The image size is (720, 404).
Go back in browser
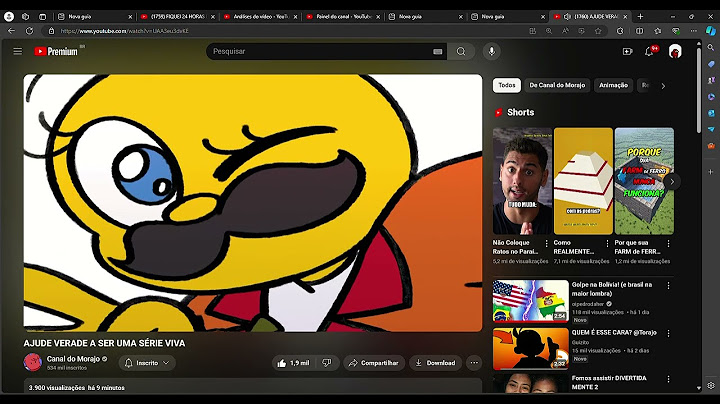pos(11,31)
